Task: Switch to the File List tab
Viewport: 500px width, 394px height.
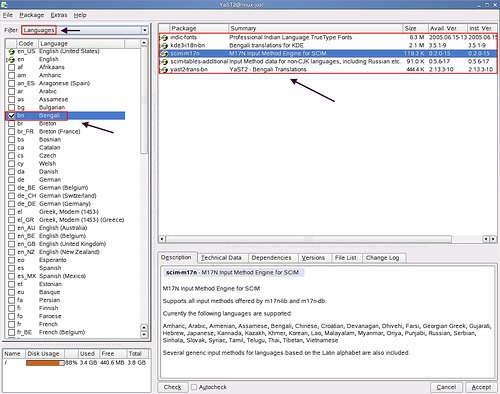Action: coord(346,258)
